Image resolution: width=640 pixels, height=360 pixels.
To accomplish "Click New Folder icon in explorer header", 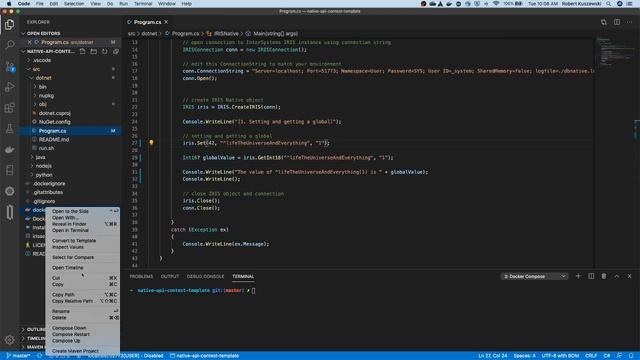I will [x=93, y=51].
